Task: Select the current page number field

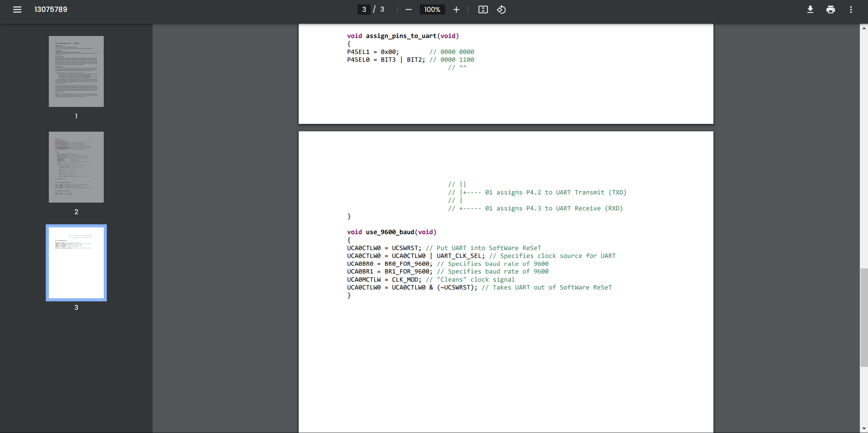Action: [x=364, y=10]
